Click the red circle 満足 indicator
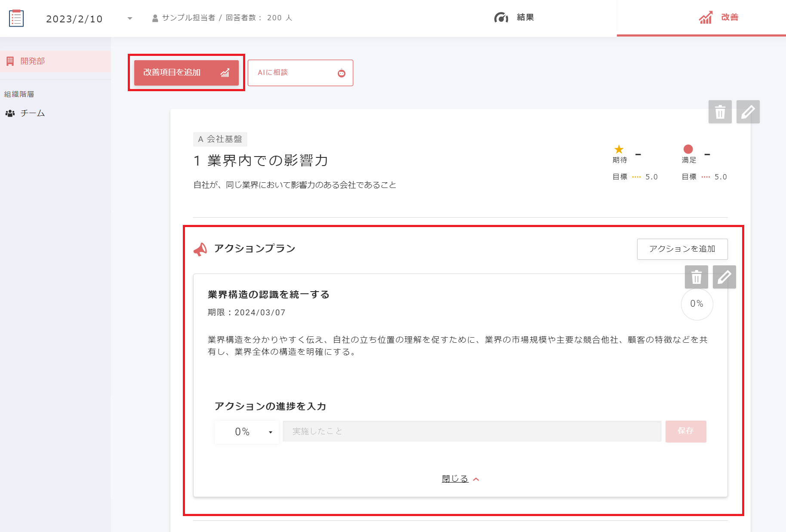This screenshot has height=532, width=786. coord(688,149)
